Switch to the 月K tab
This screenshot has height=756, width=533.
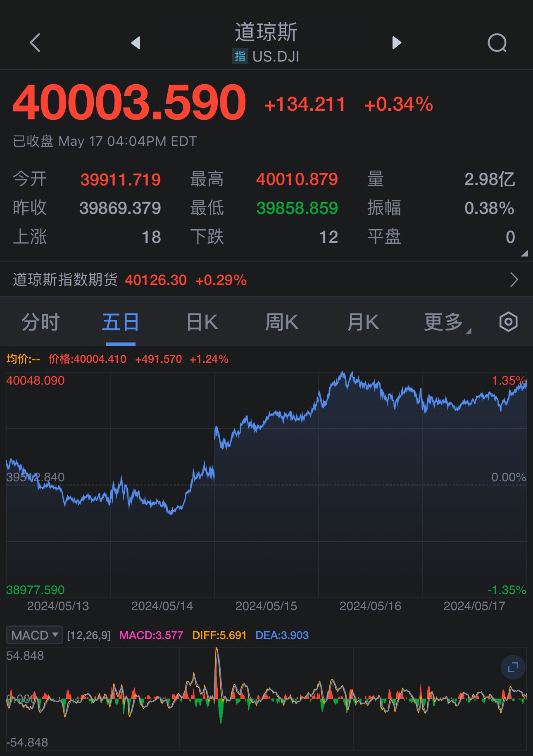click(x=363, y=322)
